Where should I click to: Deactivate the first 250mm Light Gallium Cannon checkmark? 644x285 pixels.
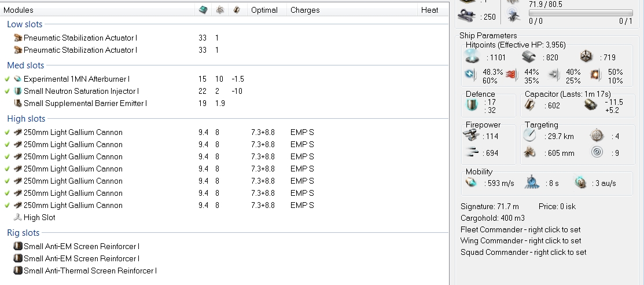coord(7,132)
